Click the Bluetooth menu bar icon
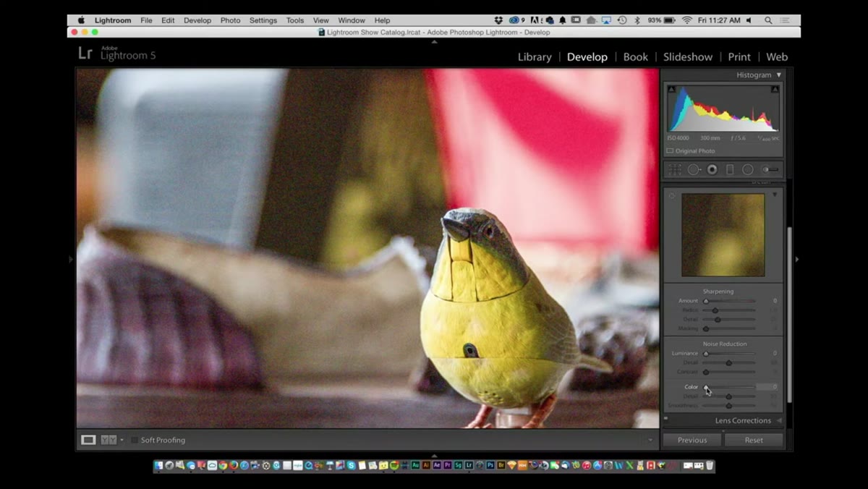868x489 pixels. click(x=637, y=20)
